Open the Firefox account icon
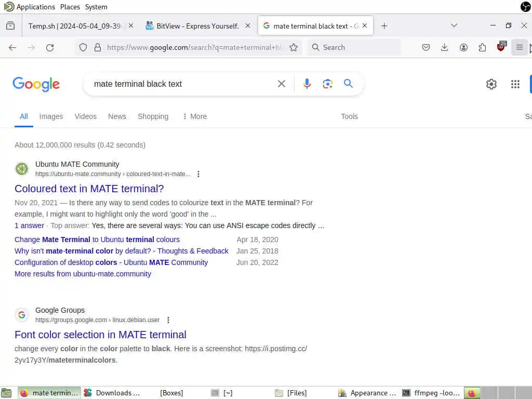The width and height of the screenshot is (532, 399). (463, 47)
